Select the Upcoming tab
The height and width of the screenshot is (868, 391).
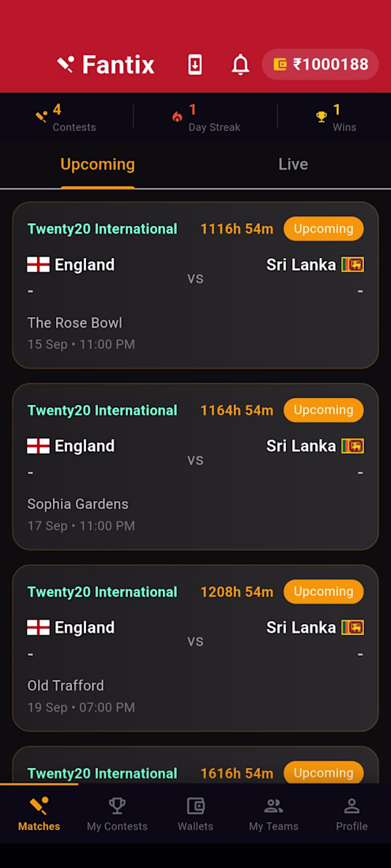pyautogui.click(x=97, y=164)
